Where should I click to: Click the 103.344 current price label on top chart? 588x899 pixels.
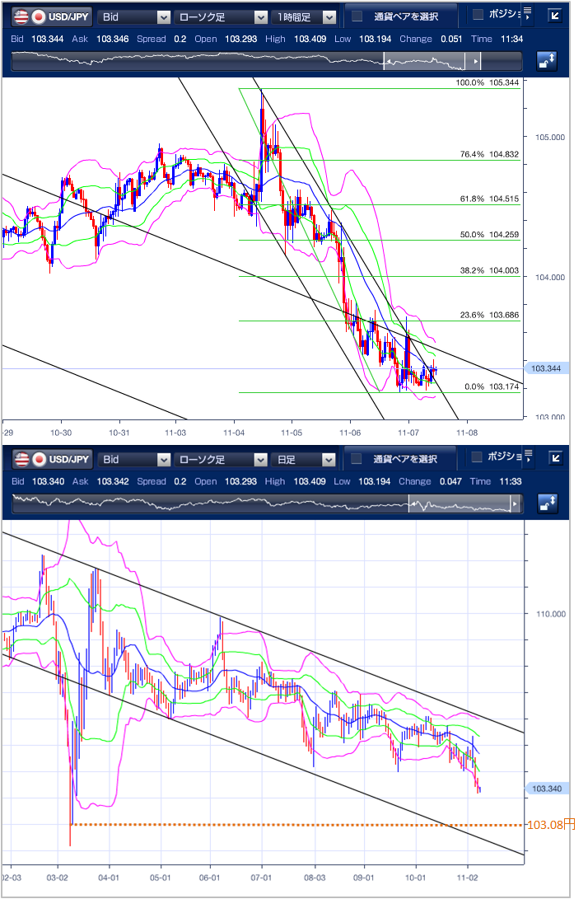click(547, 368)
